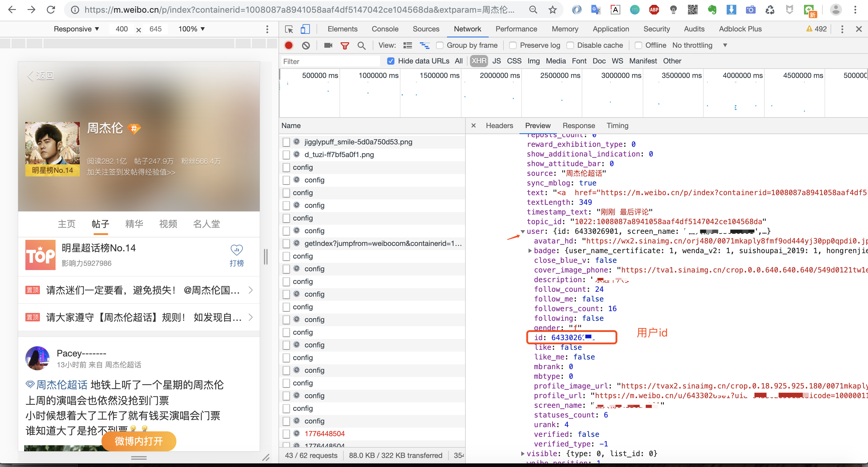Open the Chrome profile avatar
Image resolution: width=868 pixels, height=467 pixels.
tap(836, 10)
